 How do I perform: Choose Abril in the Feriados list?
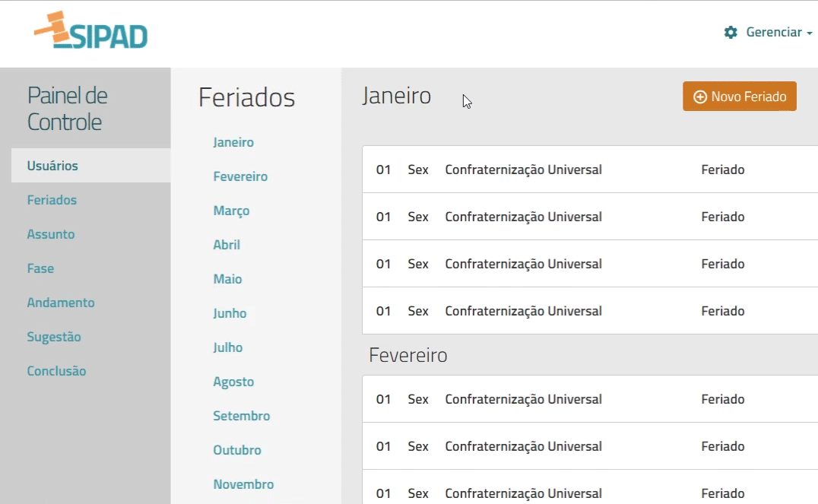[x=227, y=245]
